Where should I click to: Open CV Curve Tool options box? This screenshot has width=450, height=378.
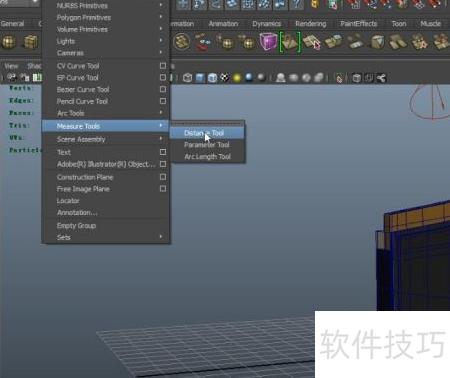163,66
